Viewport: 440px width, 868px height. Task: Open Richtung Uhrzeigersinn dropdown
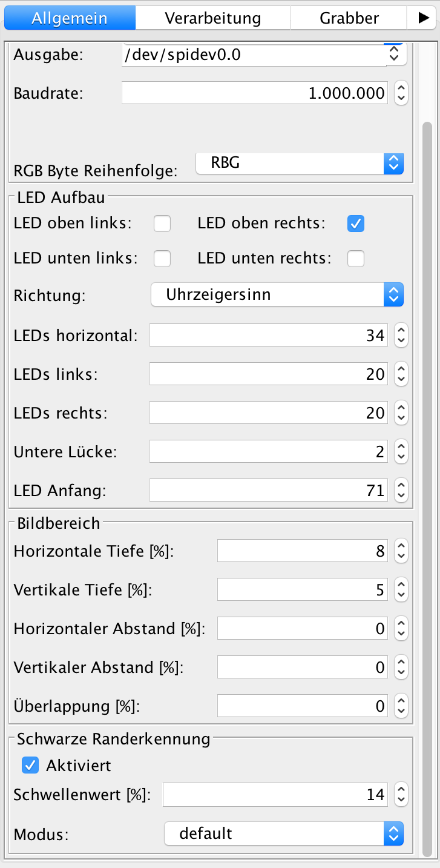click(x=277, y=295)
